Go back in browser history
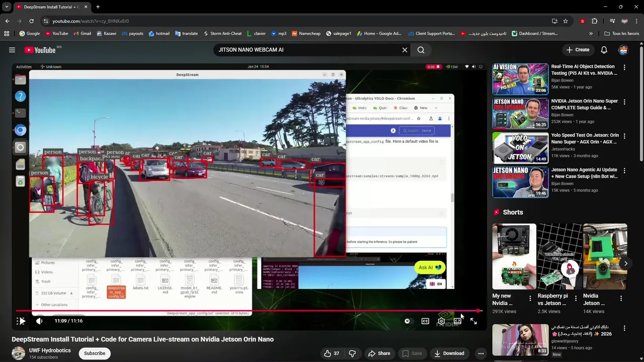 pyautogui.click(x=7, y=21)
